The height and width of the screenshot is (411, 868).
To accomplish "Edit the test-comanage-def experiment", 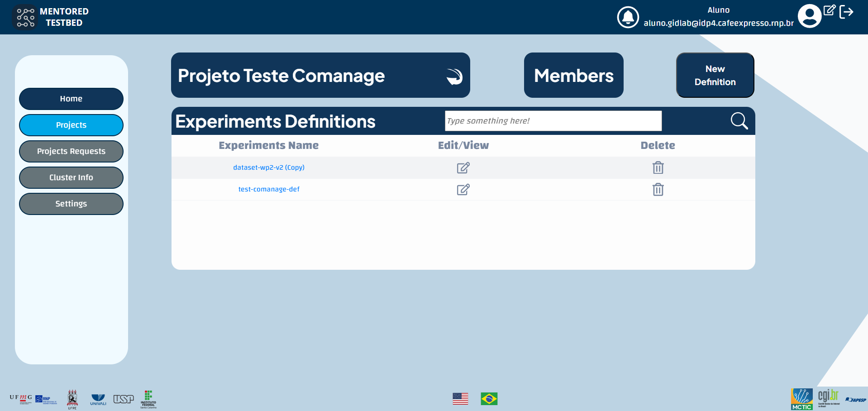I will [x=463, y=190].
